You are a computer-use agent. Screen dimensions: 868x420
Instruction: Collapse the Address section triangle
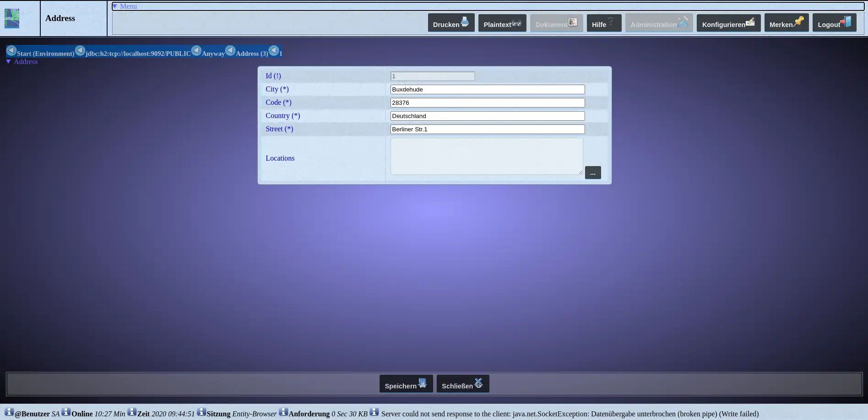tap(8, 62)
